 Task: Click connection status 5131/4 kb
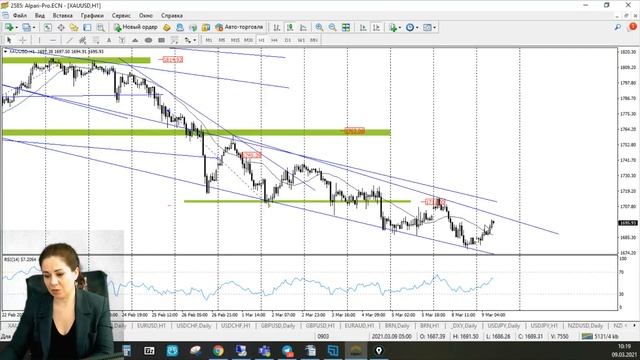(601, 336)
